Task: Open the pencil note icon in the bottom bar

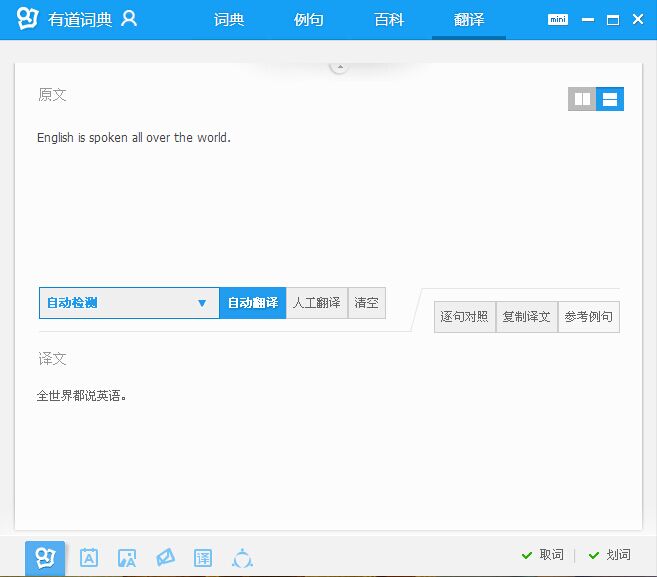Action: pos(166,558)
